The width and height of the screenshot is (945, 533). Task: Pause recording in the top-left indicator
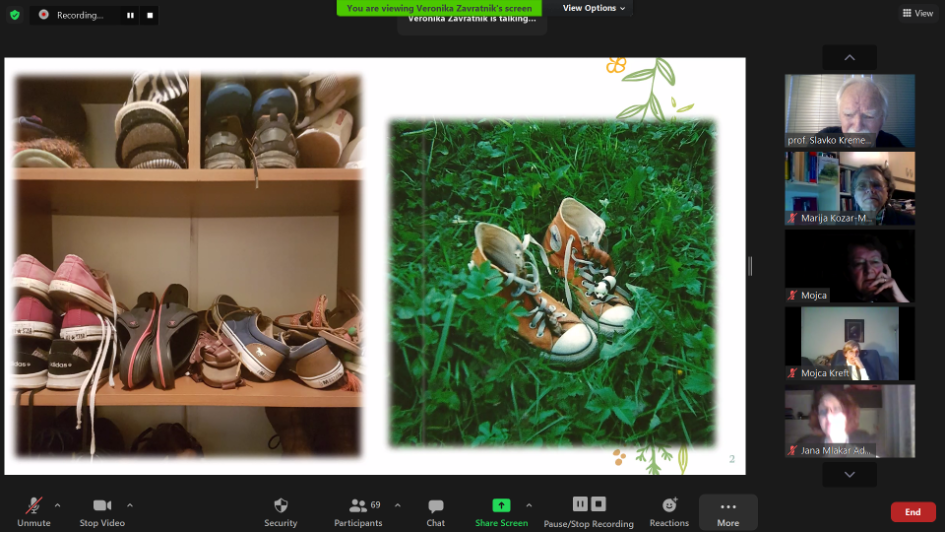pos(130,15)
